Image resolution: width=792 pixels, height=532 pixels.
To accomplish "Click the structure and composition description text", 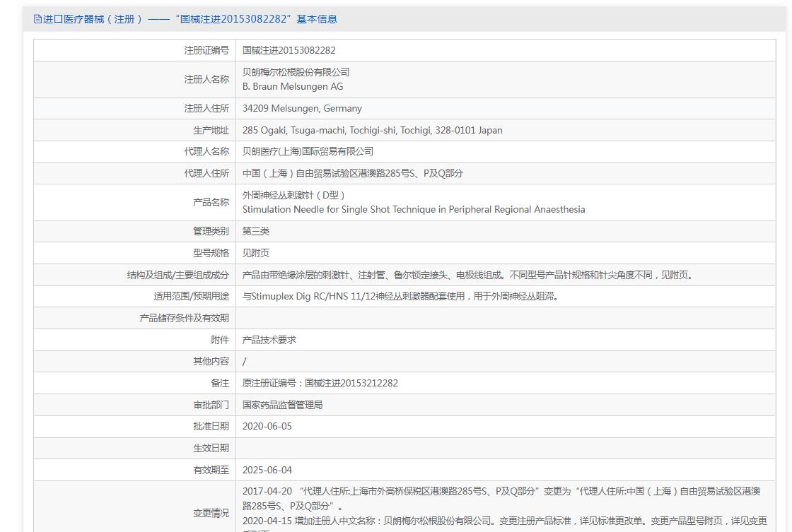I will click(x=468, y=275).
